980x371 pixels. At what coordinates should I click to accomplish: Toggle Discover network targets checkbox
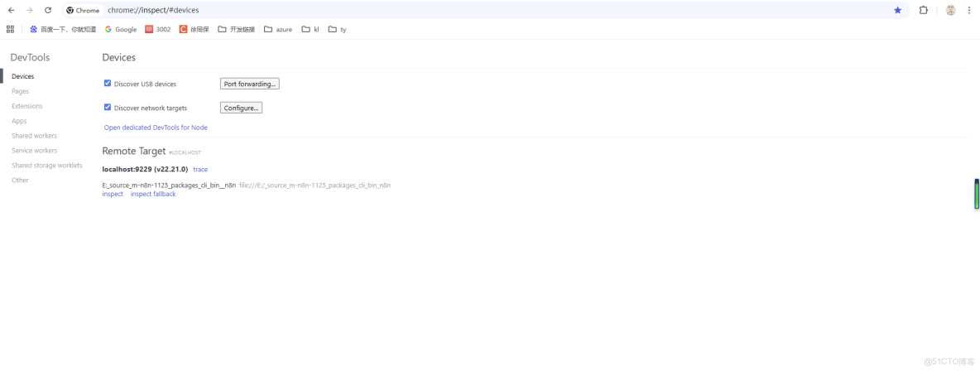tap(108, 107)
